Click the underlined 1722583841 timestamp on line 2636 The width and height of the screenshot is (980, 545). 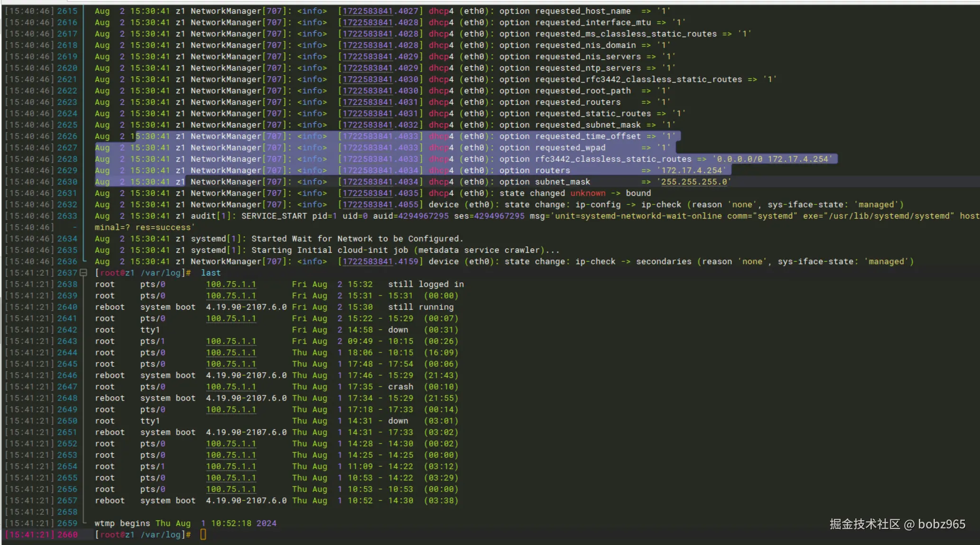click(x=367, y=261)
